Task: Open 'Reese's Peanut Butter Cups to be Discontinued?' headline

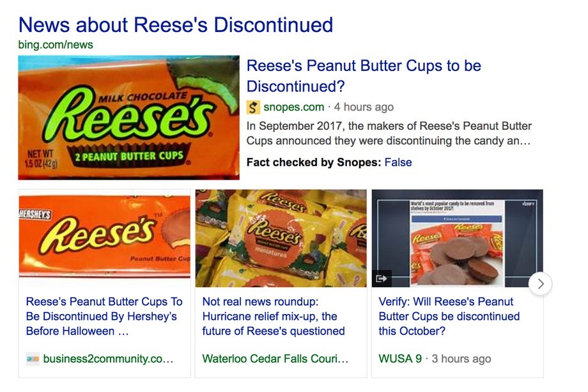Action: (364, 75)
